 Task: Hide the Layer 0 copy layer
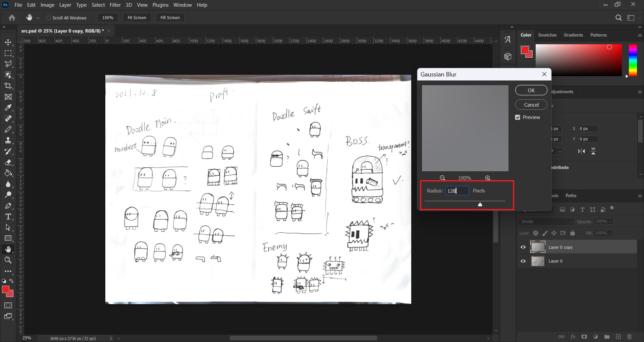click(523, 247)
